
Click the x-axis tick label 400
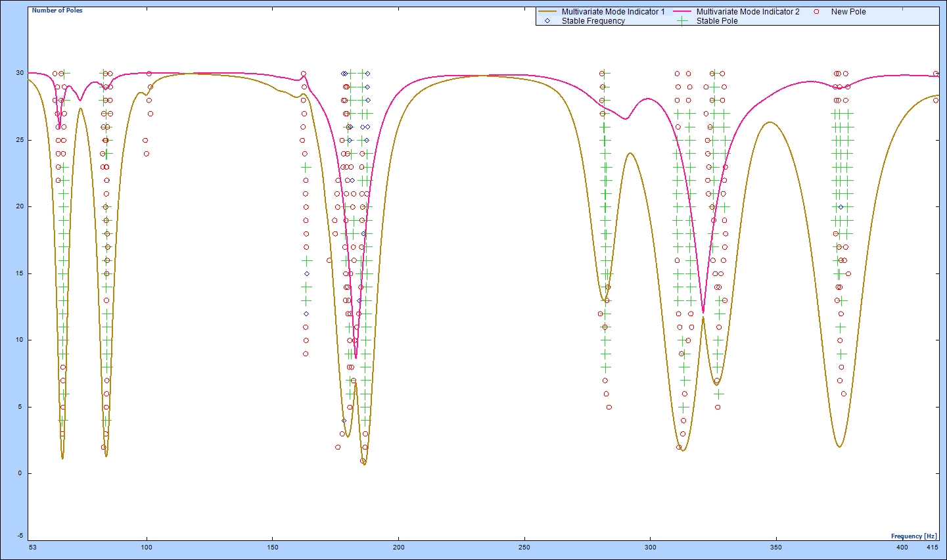point(902,547)
